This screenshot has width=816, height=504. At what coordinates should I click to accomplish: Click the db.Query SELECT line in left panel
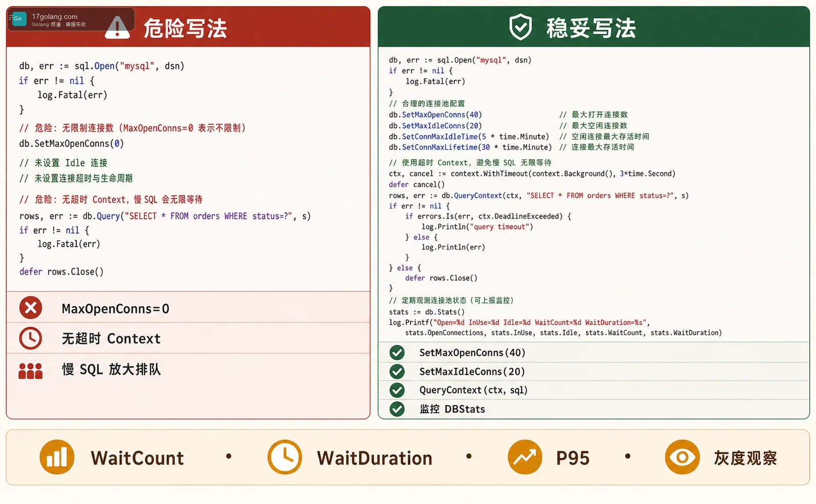(x=165, y=216)
